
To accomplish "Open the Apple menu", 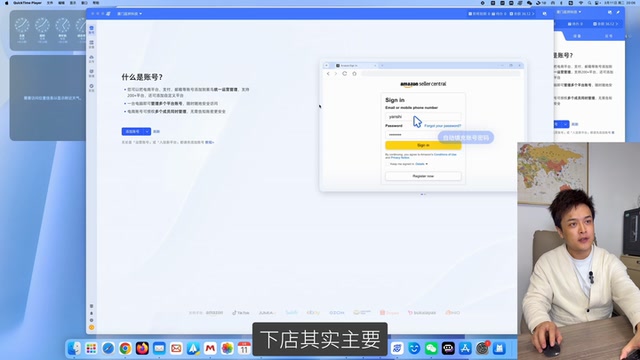I will [7, 3].
